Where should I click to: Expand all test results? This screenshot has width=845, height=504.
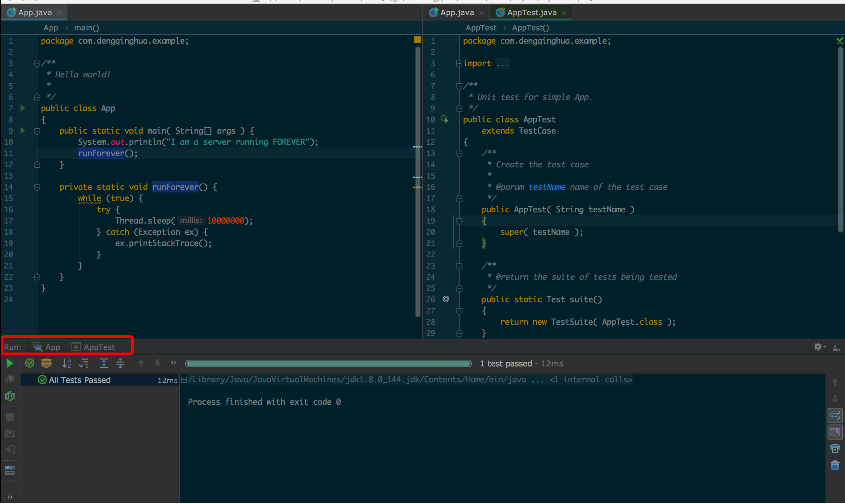click(104, 363)
